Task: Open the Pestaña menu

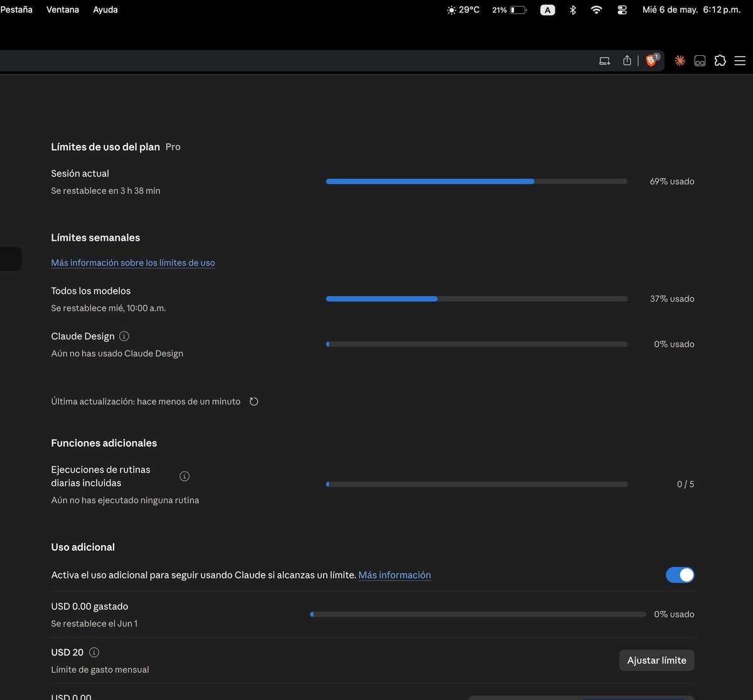Action: click(x=16, y=10)
